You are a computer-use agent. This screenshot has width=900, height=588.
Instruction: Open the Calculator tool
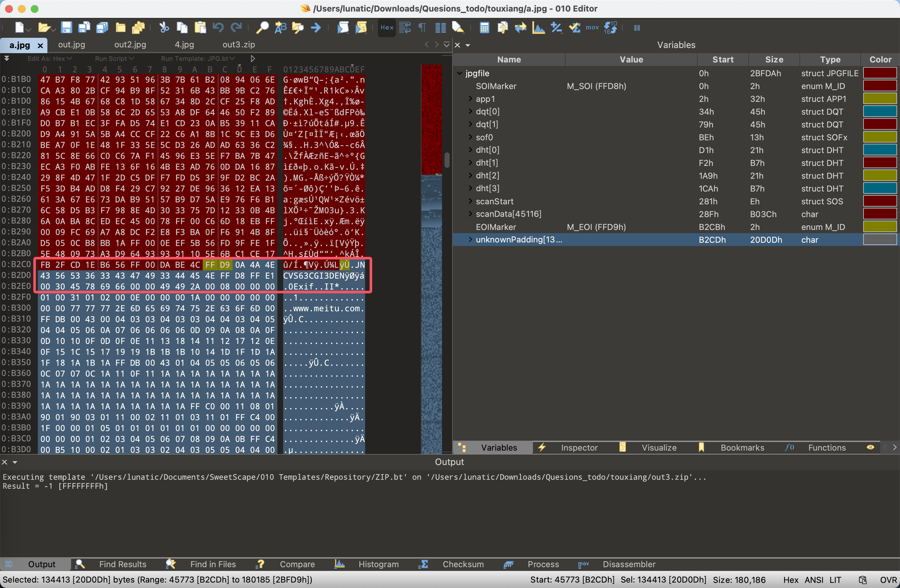(x=484, y=28)
